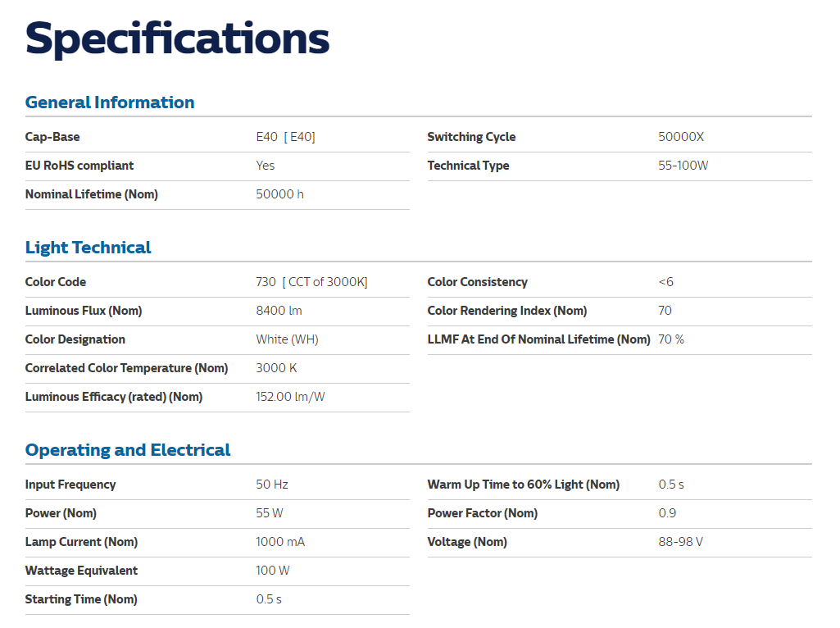This screenshot has width=840, height=628.
Task: Click the Lamp Current (Nom) label
Action: (x=81, y=542)
